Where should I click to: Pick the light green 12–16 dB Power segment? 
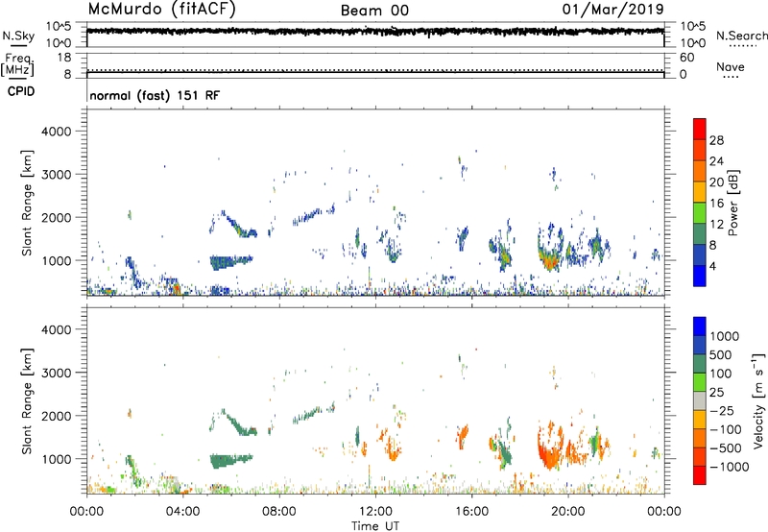700,213
